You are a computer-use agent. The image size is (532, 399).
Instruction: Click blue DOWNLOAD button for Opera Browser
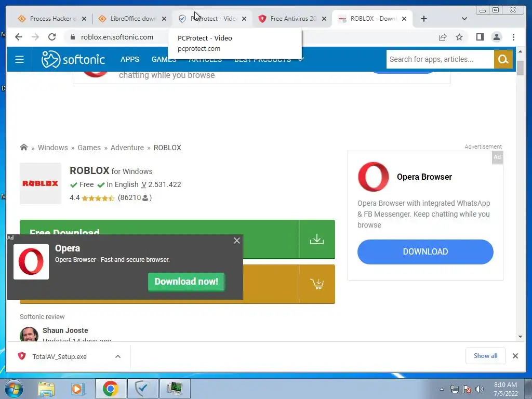(x=425, y=252)
